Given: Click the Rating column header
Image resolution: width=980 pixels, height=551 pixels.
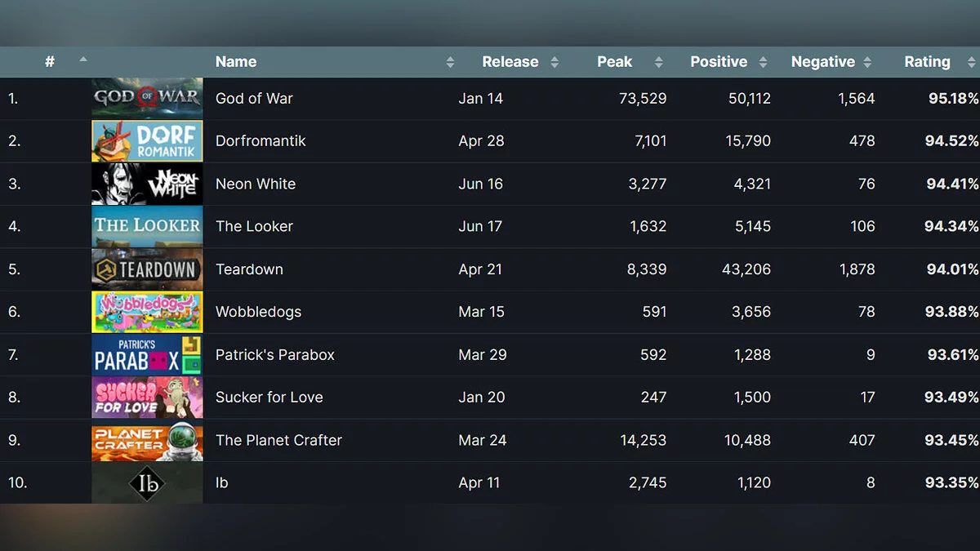Looking at the screenshot, I should point(927,62).
